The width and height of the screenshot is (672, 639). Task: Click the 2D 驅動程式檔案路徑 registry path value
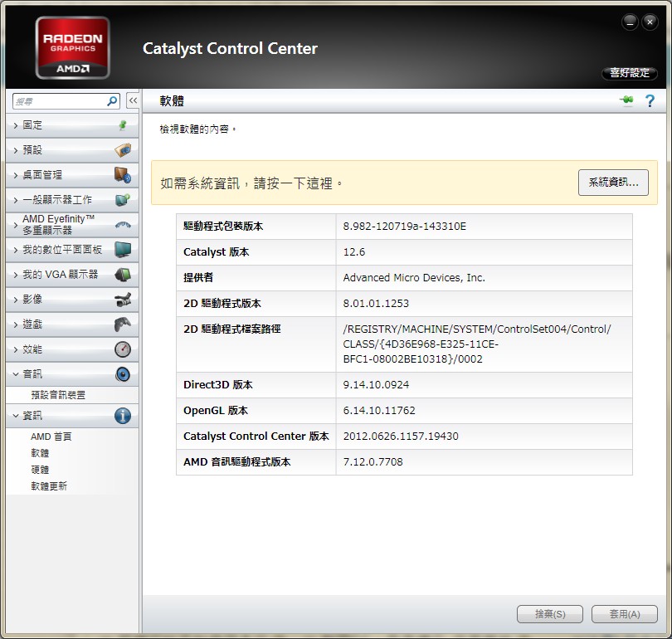pos(476,344)
